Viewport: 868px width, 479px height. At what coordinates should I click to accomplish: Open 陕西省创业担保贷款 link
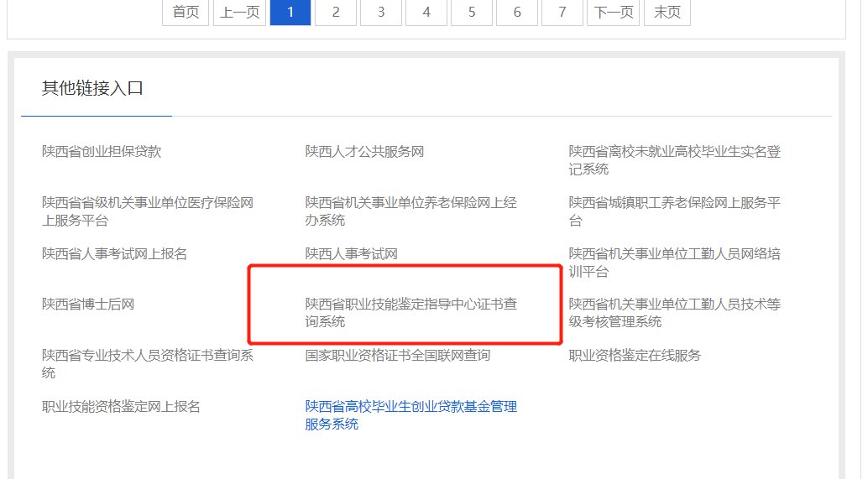(x=102, y=152)
